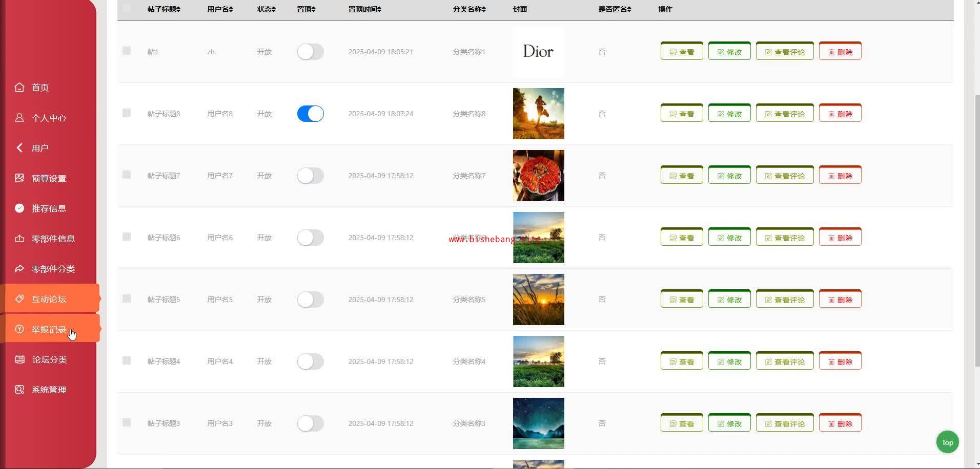Image resolution: width=980 pixels, height=469 pixels.
Task: Turn off the 置顶 switch for 帖子标题8
Action: (x=311, y=114)
